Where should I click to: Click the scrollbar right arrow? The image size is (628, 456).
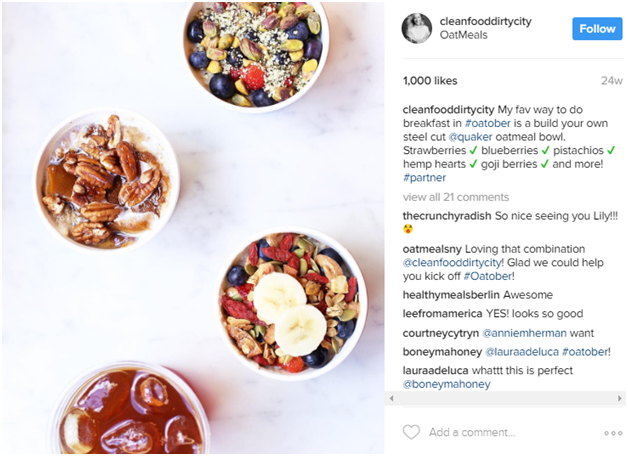click(x=620, y=398)
